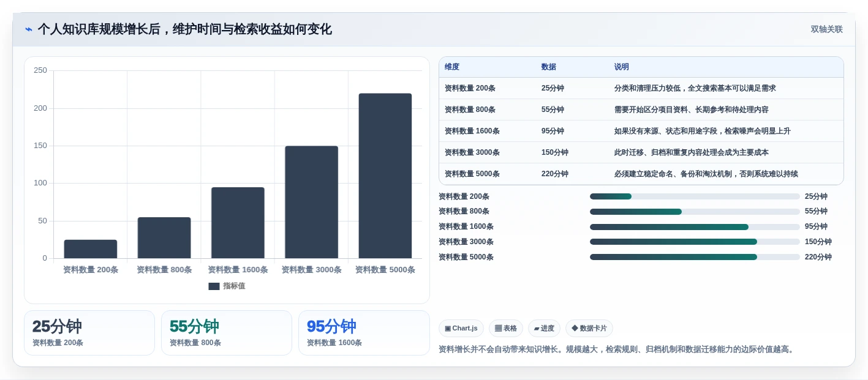Click the 250 y-axis tick label

pos(40,70)
